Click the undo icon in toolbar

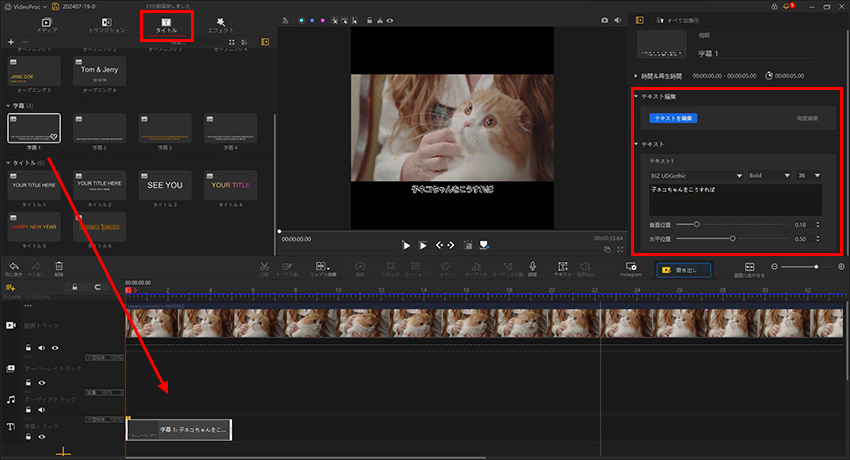point(13,268)
